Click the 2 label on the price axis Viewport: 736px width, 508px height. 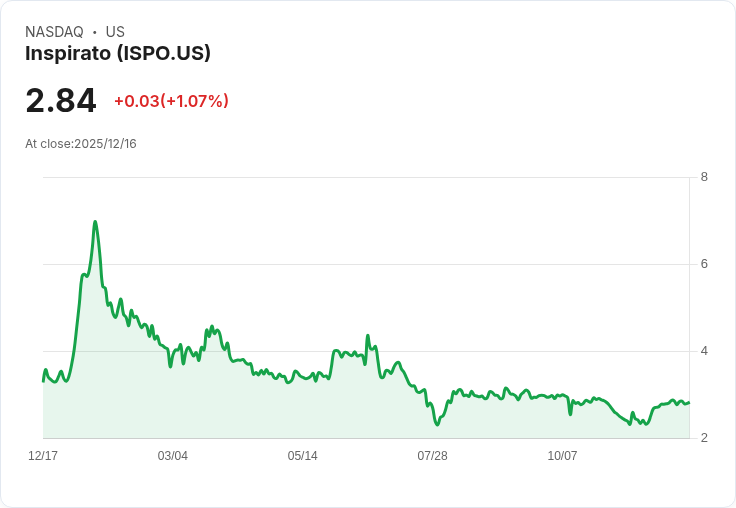(704, 438)
